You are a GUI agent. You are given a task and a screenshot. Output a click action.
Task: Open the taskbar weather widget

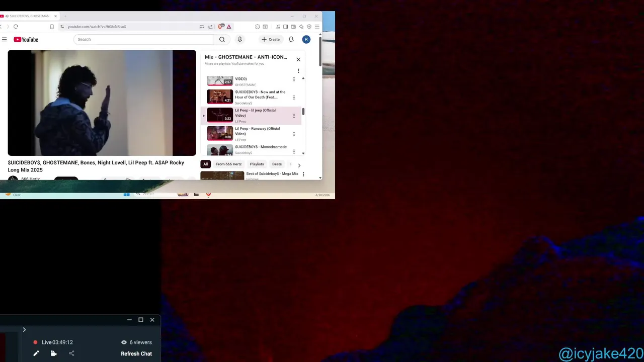point(13,194)
